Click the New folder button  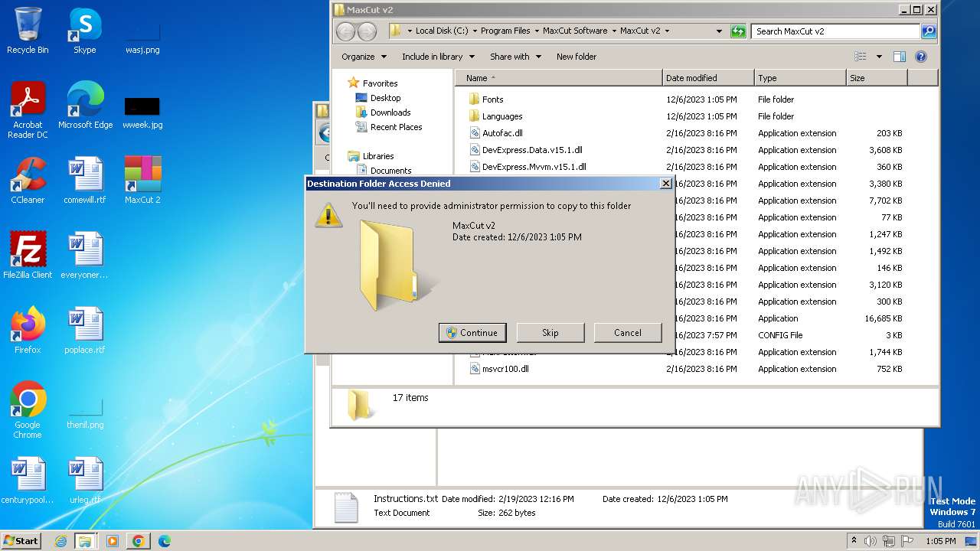click(x=577, y=57)
